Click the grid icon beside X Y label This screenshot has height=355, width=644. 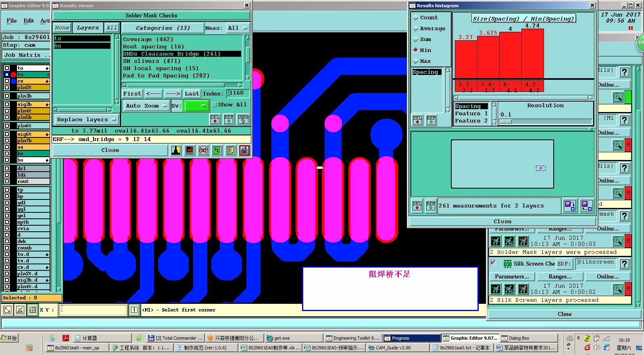click(x=33, y=310)
